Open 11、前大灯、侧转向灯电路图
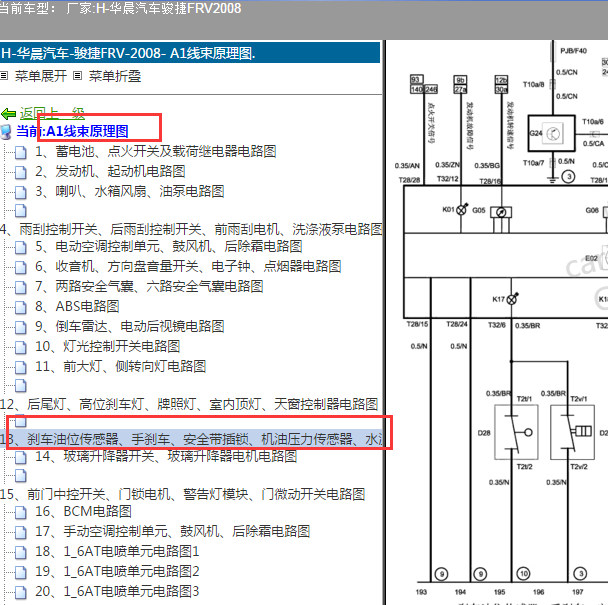 [121, 366]
